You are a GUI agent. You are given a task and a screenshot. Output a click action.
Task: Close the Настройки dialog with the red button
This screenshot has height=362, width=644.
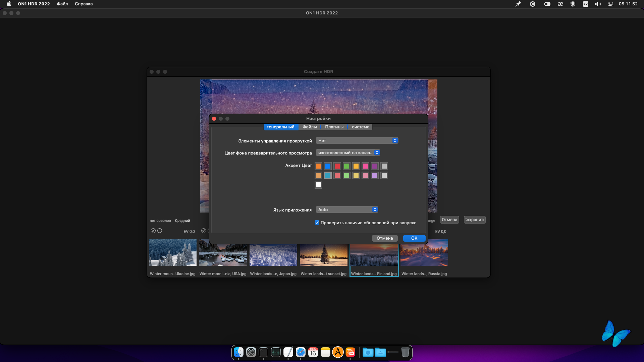pos(214,119)
